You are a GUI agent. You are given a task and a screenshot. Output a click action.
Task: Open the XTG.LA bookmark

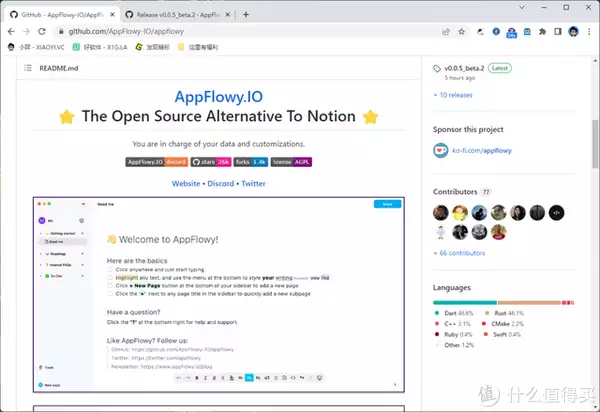pos(100,47)
